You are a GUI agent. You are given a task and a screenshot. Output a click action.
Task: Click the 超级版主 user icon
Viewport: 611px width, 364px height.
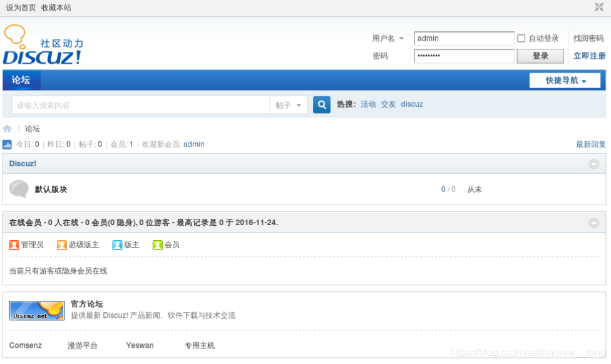click(x=61, y=245)
